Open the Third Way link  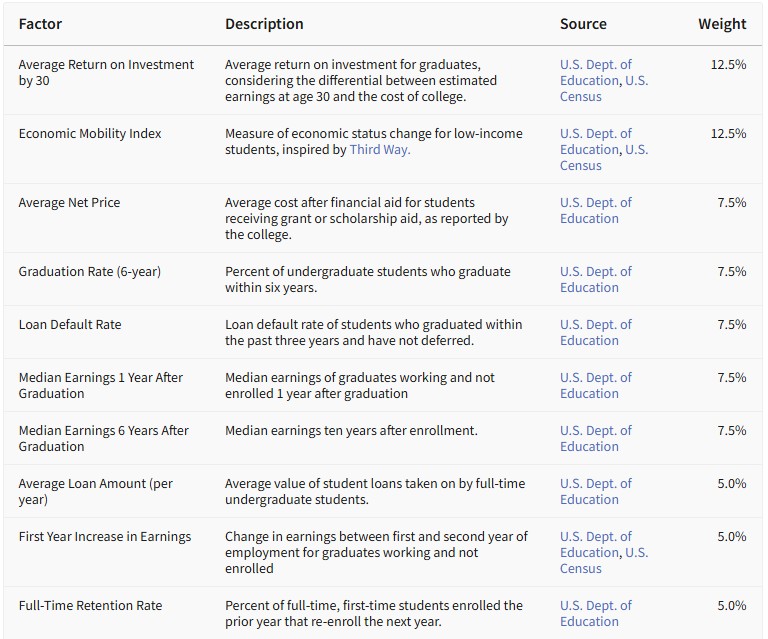(x=379, y=150)
